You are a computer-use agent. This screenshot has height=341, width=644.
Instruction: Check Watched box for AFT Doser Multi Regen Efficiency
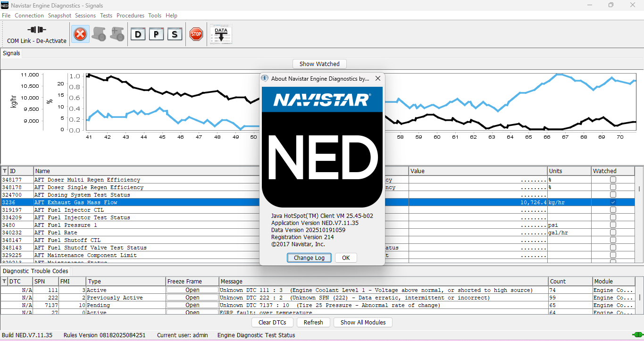(613, 180)
